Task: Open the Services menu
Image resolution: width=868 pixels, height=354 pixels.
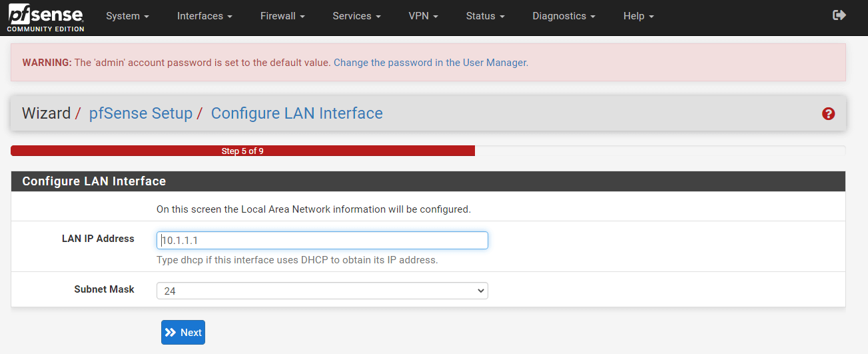Action: [356, 16]
